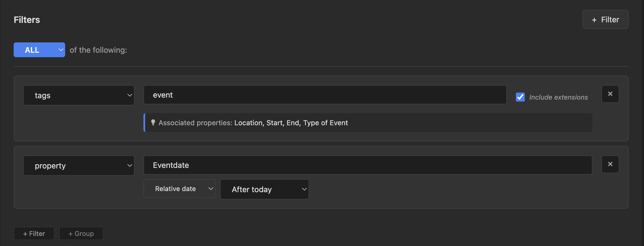Viewport: 644px width, 246px height.
Task: Expand the Relative date dropdown
Action: click(179, 189)
